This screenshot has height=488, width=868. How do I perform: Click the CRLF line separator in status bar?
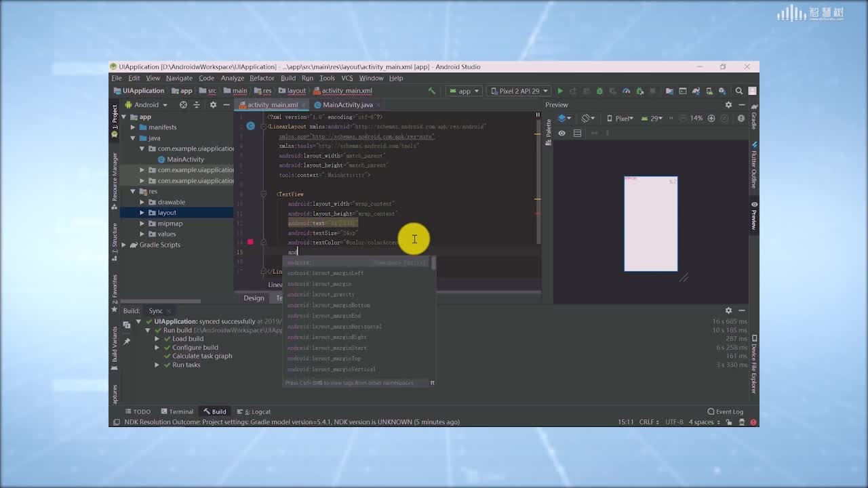[x=648, y=422]
